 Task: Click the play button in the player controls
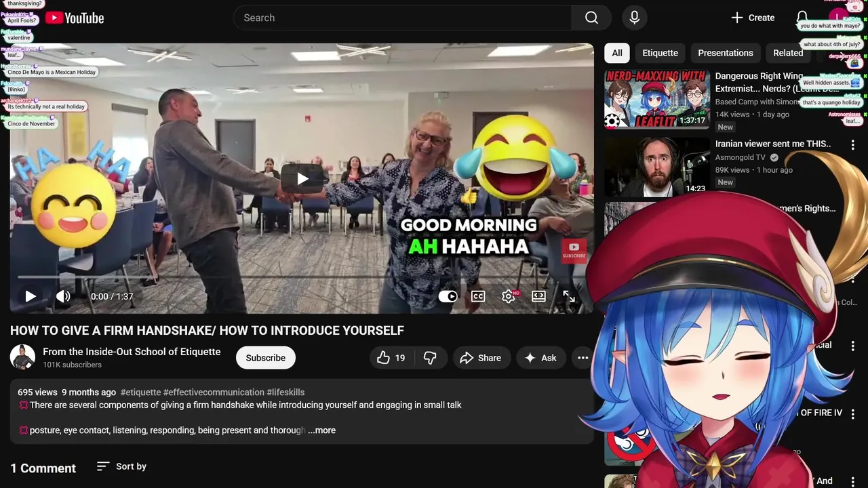(x=30, y=296)
